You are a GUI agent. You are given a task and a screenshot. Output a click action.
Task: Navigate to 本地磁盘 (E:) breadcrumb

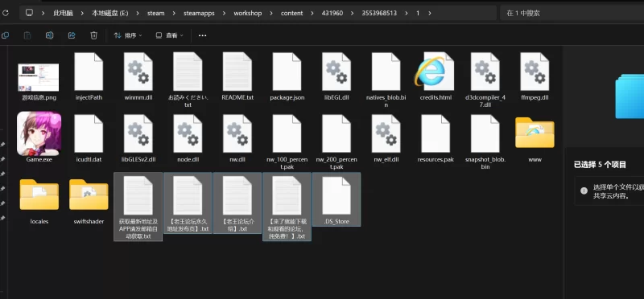[110, 13]
